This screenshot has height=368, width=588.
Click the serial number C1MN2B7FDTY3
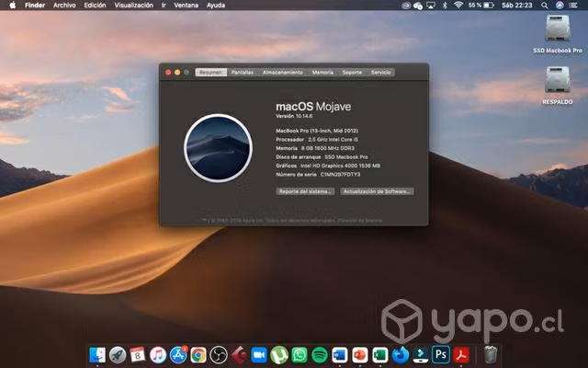point(340,175)
